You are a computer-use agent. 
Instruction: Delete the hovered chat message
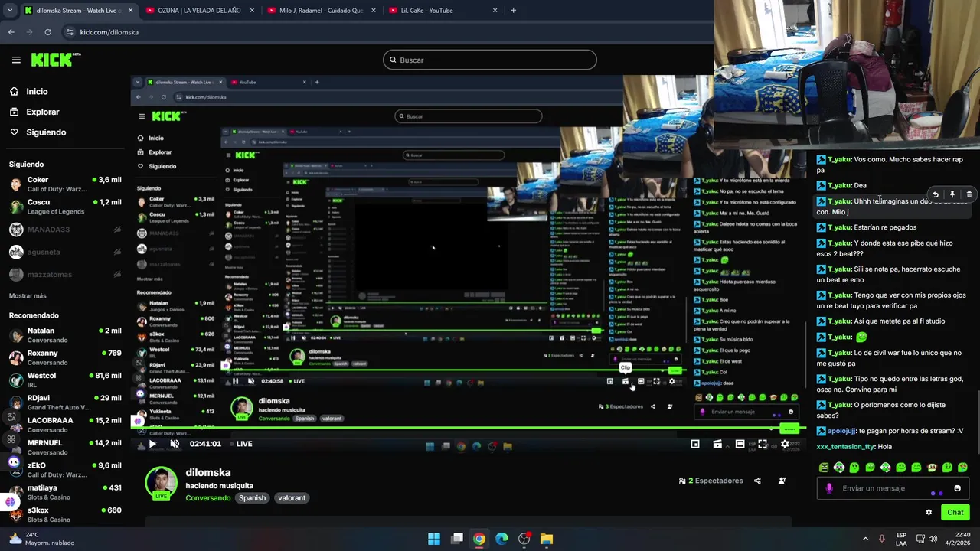(969, 195)
